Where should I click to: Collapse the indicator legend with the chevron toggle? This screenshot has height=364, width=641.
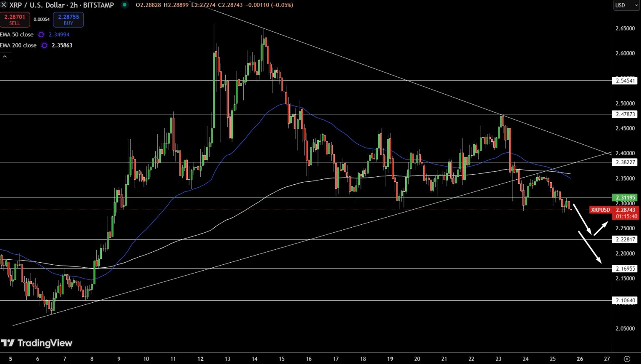coord(5,56)
